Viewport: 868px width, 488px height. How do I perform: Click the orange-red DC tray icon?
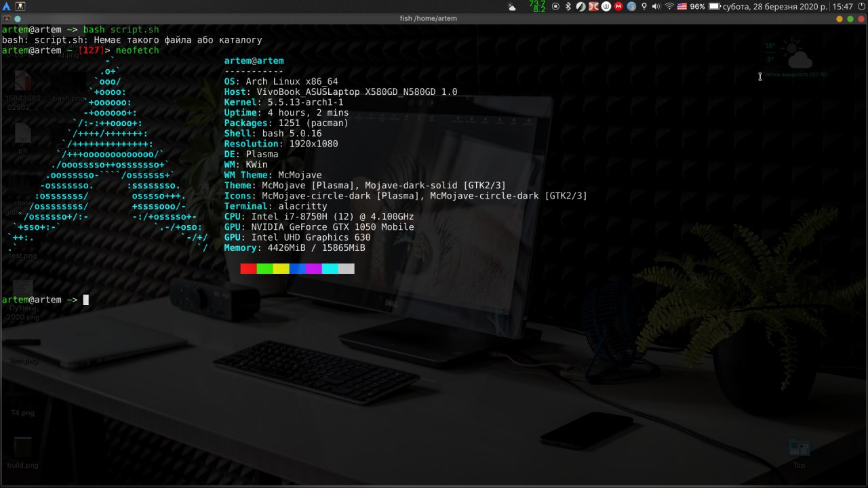tap(593, 6)
